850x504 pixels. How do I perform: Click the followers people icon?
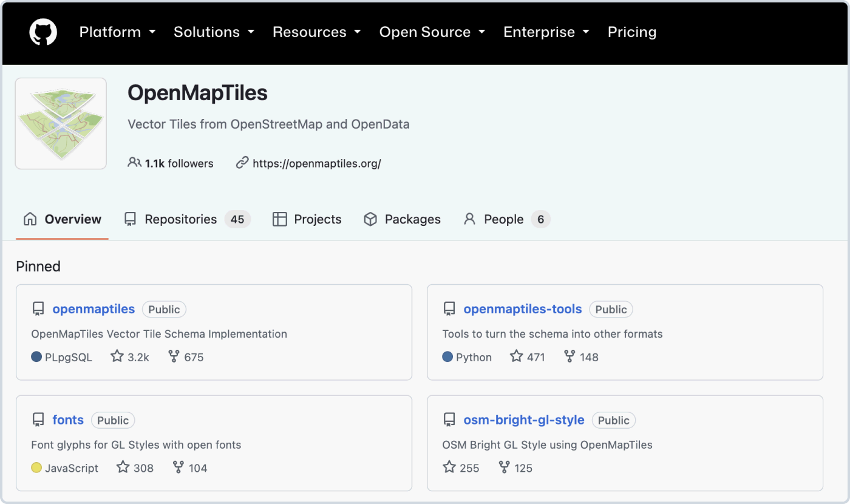[x=134, y=163]
